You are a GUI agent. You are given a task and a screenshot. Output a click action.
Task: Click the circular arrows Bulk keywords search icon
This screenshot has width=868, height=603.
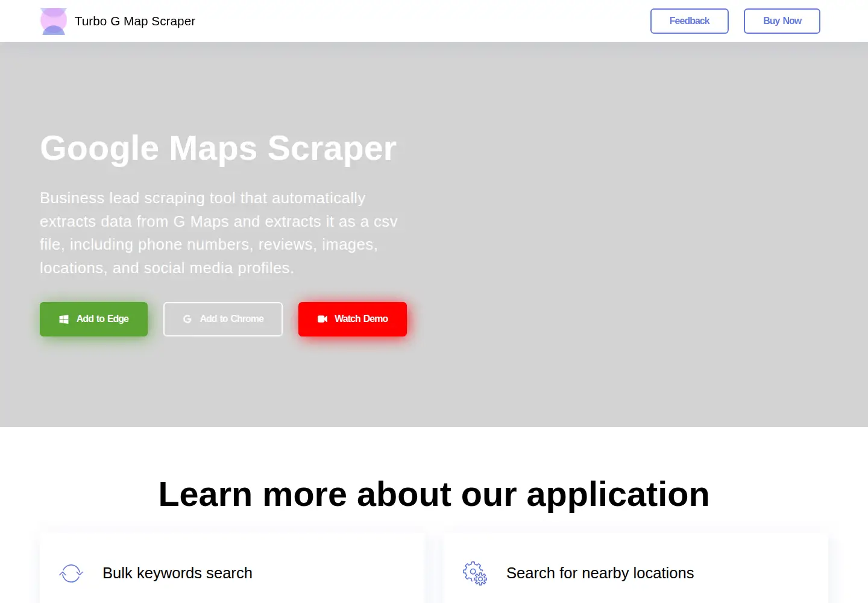point(71,573)
